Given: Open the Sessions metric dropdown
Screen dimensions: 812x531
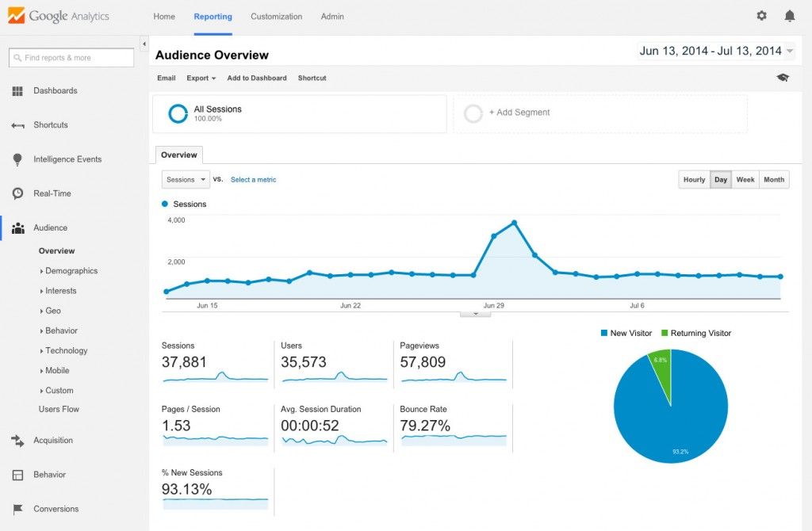Looking at the screenshot, I should pyautogui.click(x=185, y=179).
